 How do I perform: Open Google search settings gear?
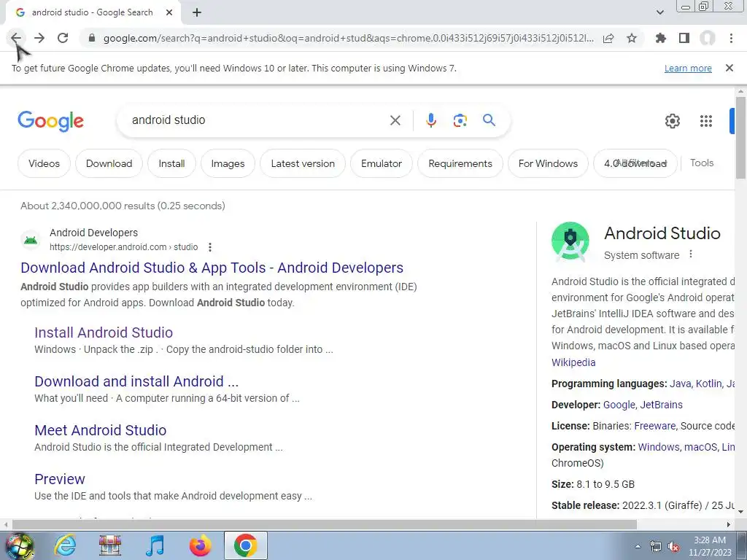[672, 121]
